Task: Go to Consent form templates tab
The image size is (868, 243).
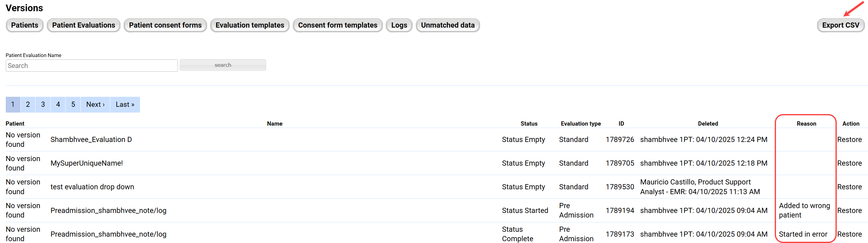Action: point(337,25)
